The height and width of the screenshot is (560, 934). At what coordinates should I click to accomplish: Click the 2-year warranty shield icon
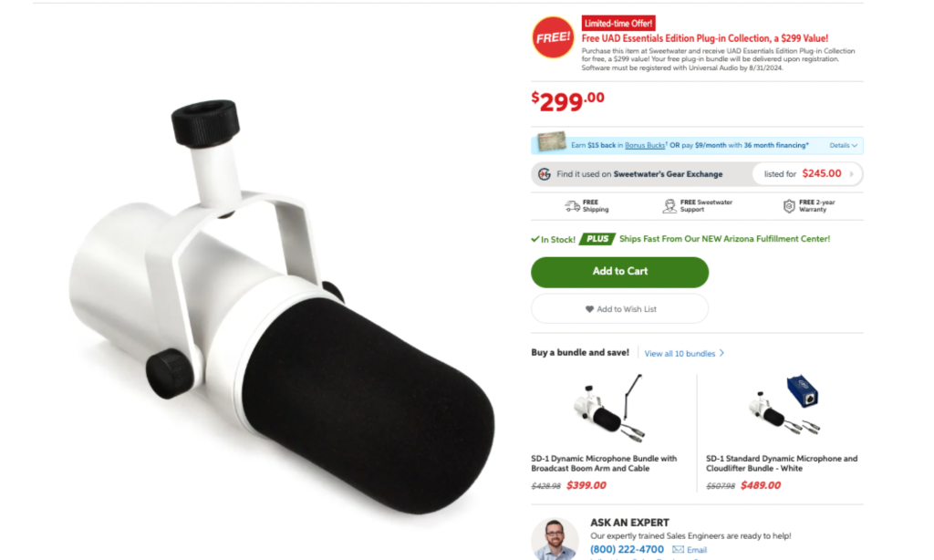[x=789, y=206]
